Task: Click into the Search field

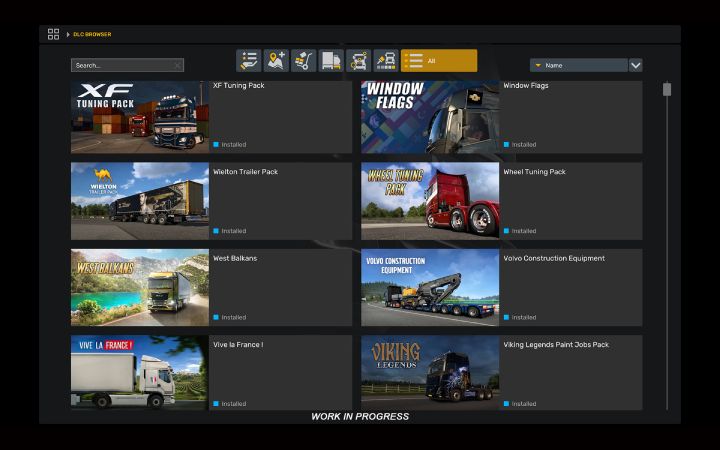Action: click(x=127, y=65)
